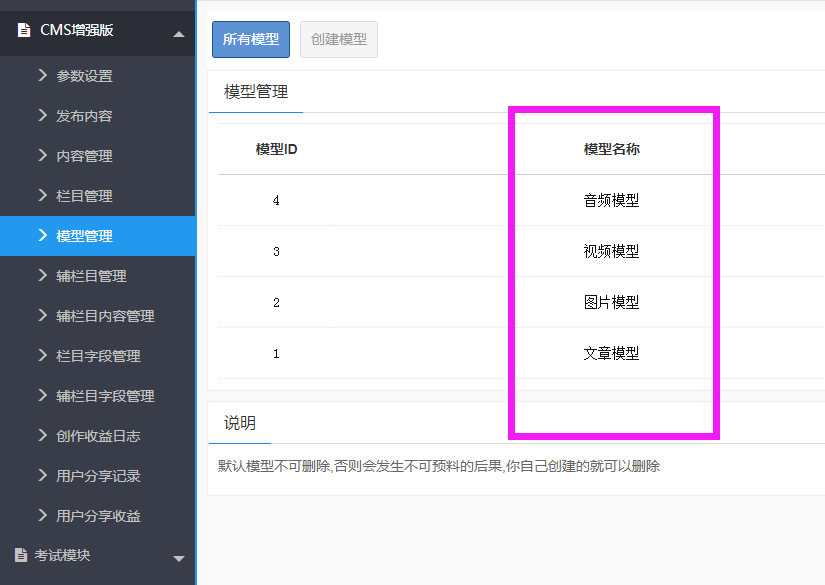Select the 说明 tab
The width and height of the screenshot is (825, 585).
[x=240, y=423]
